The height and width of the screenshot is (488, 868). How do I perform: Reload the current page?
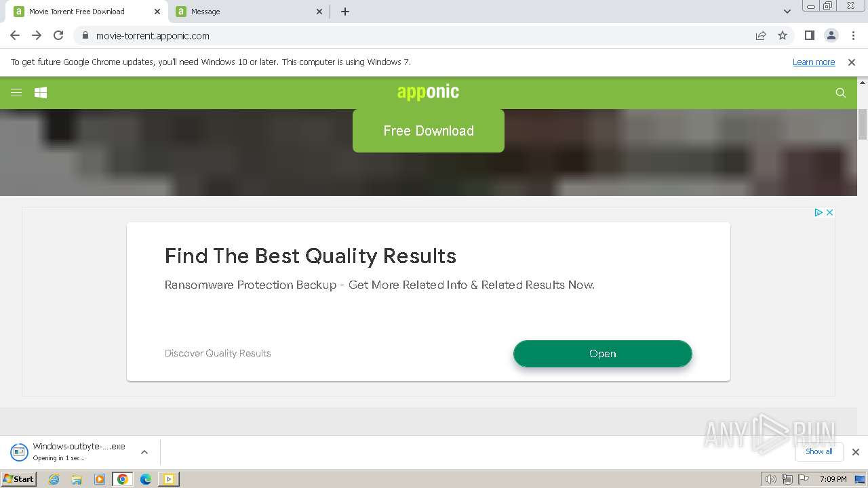pyautogui.click(x=58, y=35)
